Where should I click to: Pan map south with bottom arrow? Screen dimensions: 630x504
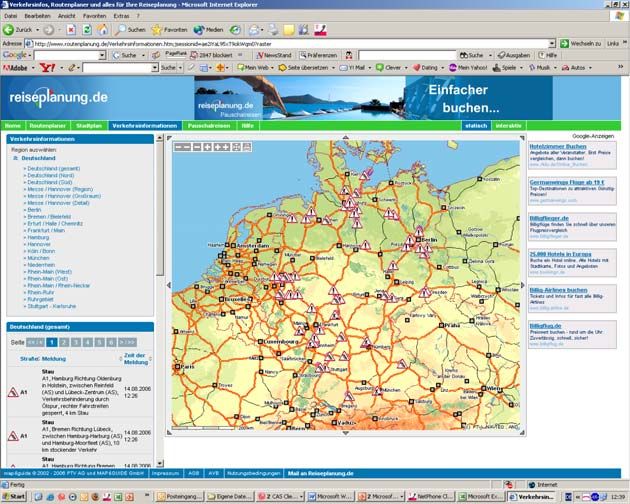346,433
